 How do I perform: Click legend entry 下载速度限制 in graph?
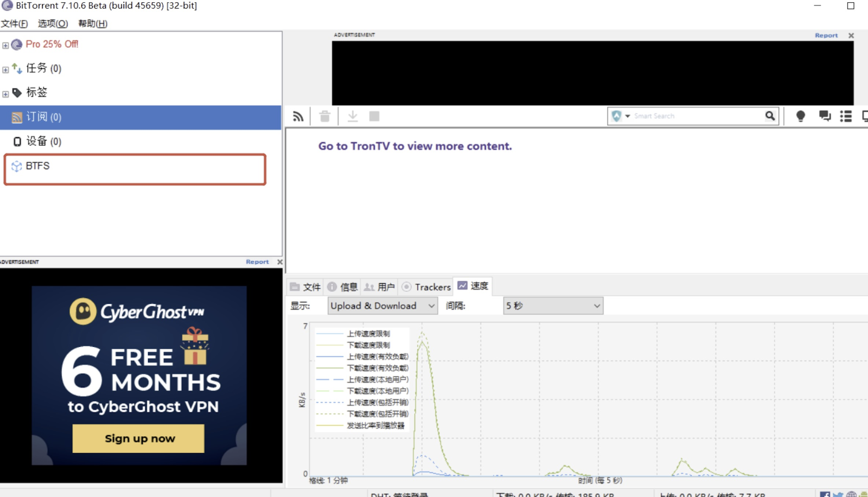pos(368,345)
